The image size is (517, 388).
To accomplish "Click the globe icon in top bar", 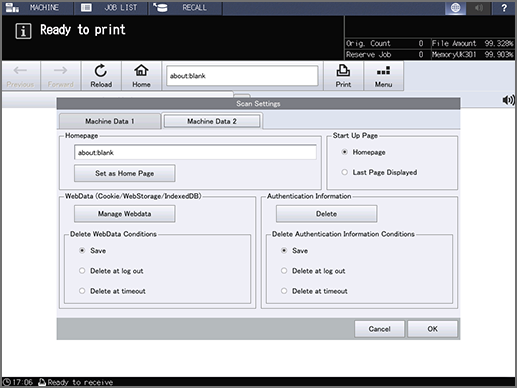I will [x=455, y=8].
